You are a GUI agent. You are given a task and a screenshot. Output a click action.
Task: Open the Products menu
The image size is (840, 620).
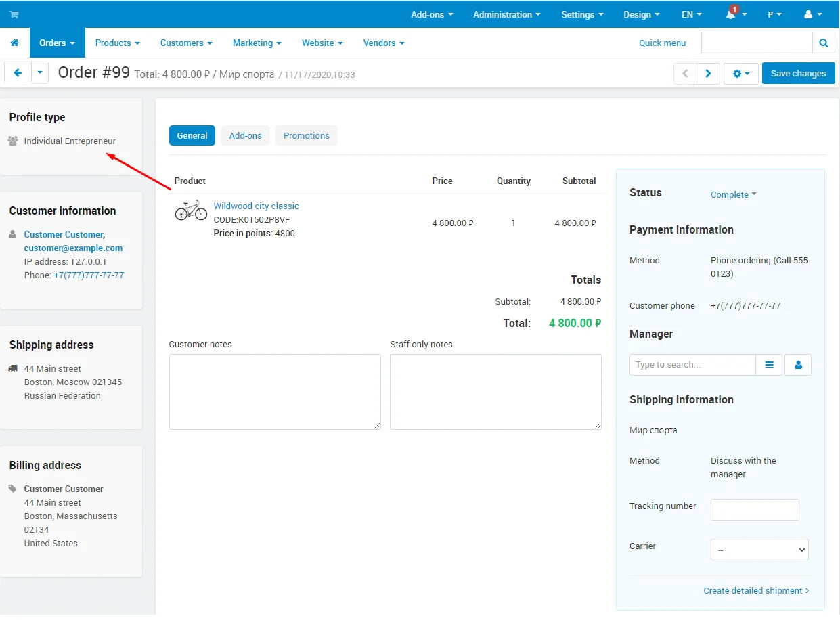[x=117, y=43]
